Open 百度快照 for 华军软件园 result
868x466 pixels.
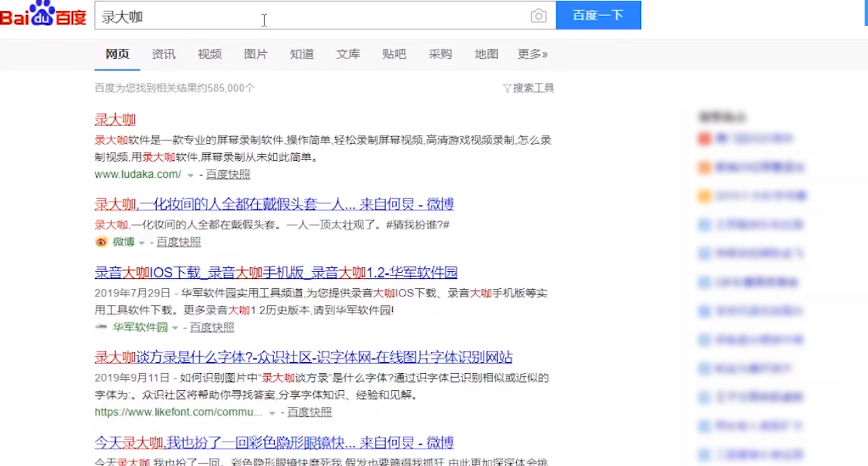[x=212, y=328]
